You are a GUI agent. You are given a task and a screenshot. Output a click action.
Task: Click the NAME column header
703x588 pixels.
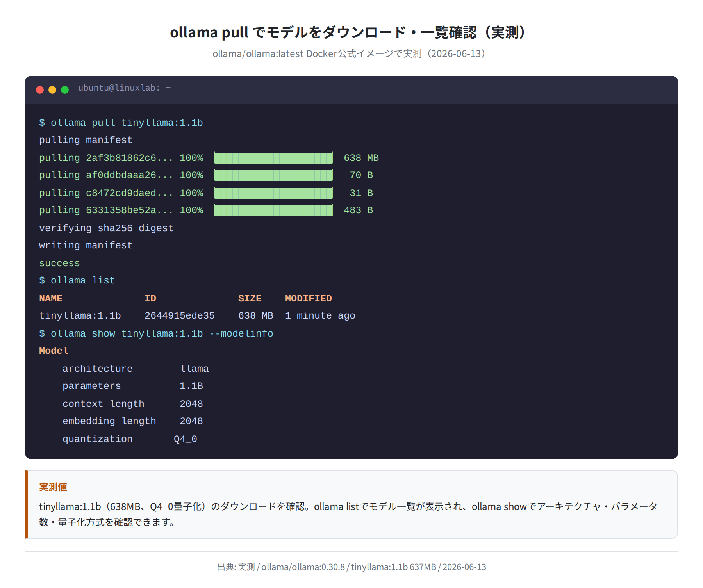[x=51, y=298]
